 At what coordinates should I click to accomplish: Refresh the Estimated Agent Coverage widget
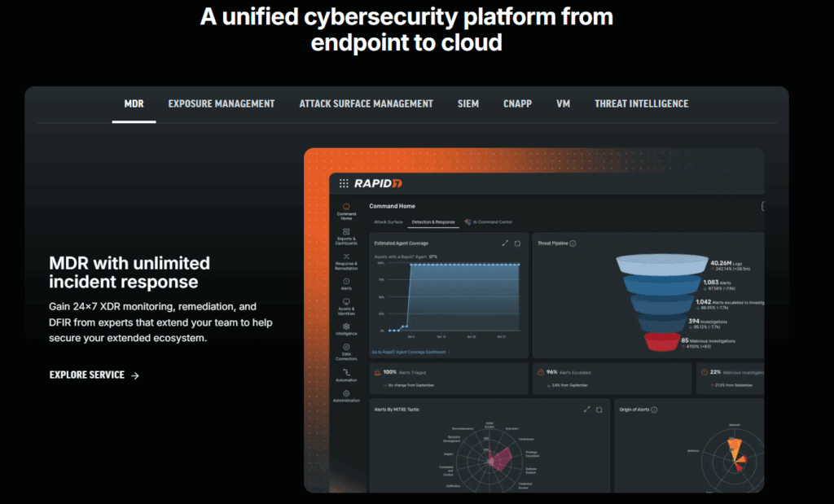coord(517,243)
